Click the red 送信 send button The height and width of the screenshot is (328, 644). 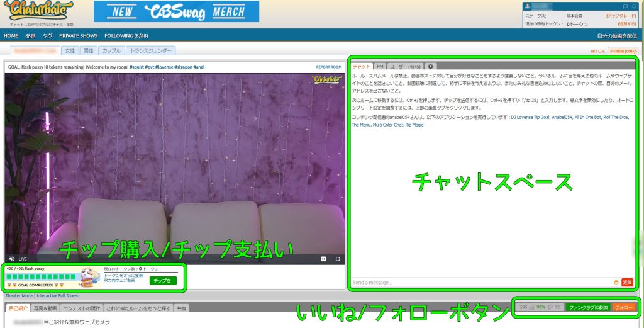tap(627, 283)
